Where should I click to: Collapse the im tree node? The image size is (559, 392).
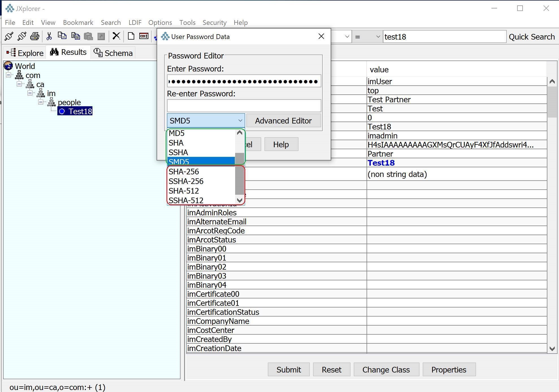pyautogui.click(x=30, y=93)
